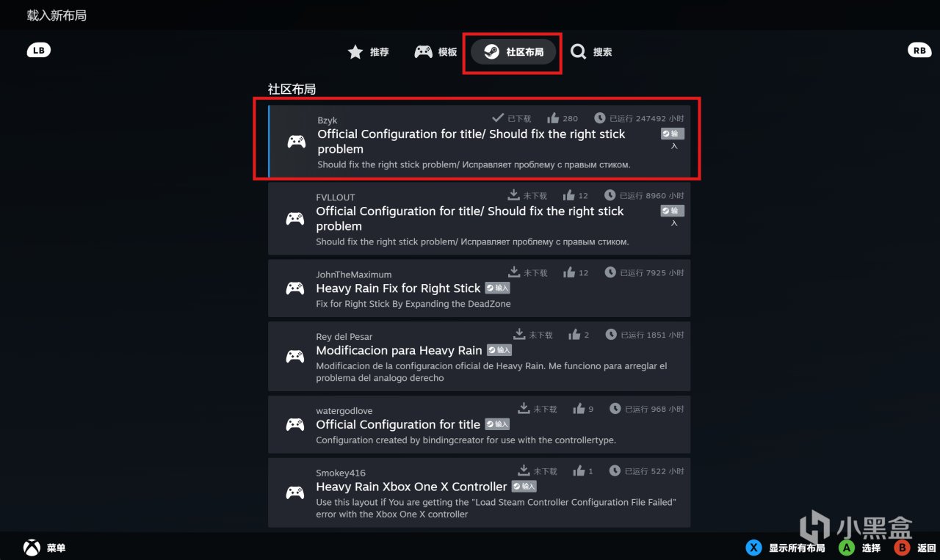Screen dimensions: 940x560
Task: Choose JohnTheMaximum's Heavy Rain Fix layout
Action: click(x=479, y=288)
